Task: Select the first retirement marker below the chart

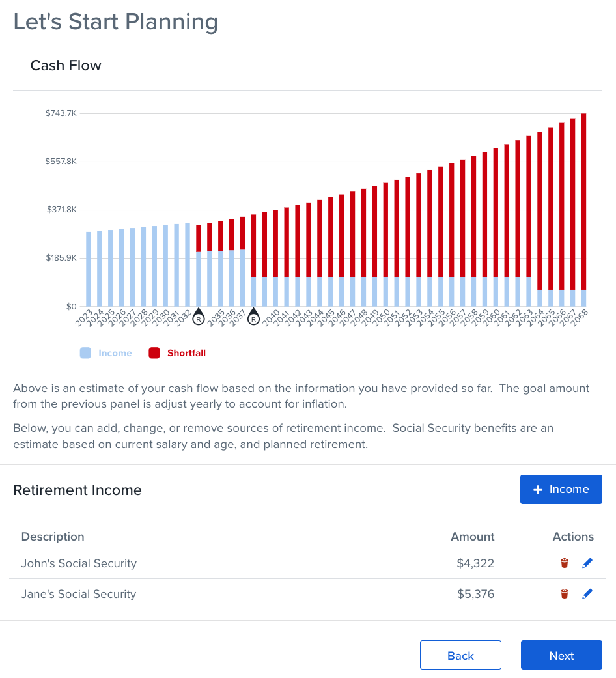Action: click(199, 318)
